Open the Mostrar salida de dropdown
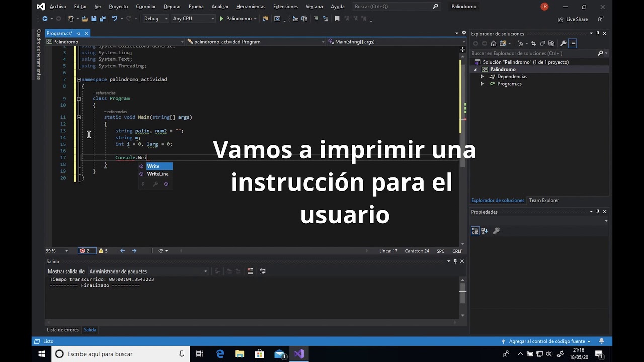The image size is (644, 362). (148, 271)
